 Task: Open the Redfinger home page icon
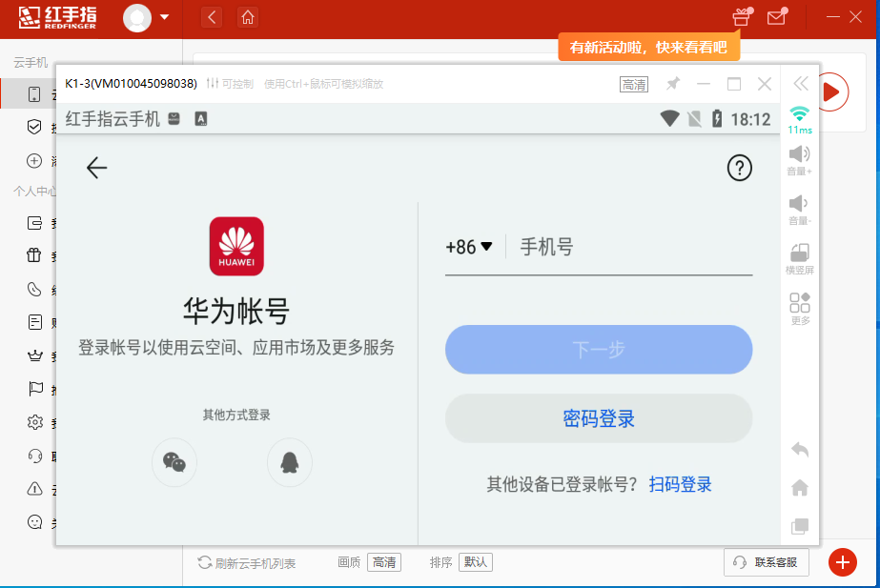[248, 18]
